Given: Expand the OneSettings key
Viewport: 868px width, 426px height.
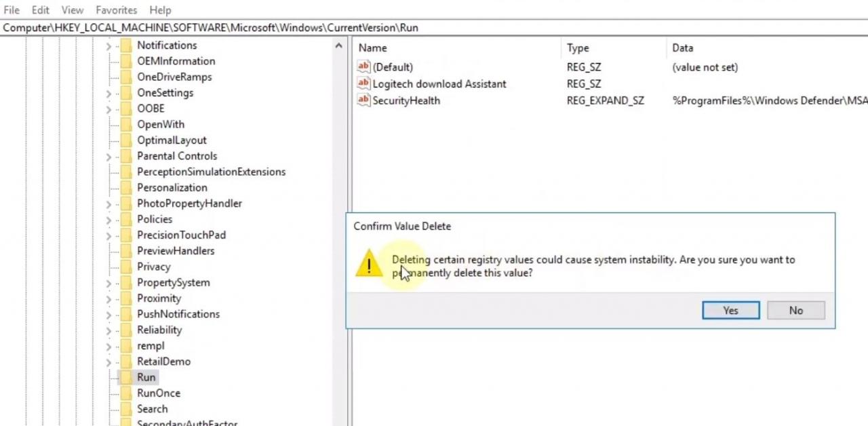Looking at the screenshot, I should pos(108,93).
